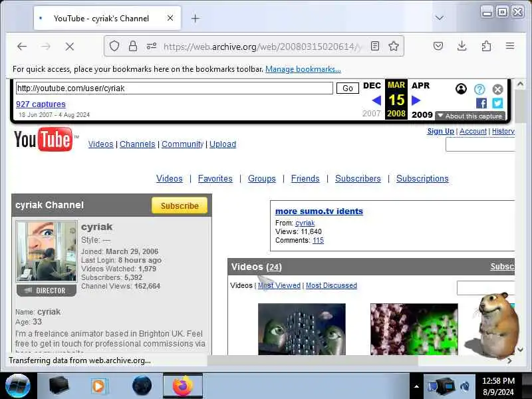Focus the YouTube search box
The width and height of the screenshot is (532, 399).
480,145
